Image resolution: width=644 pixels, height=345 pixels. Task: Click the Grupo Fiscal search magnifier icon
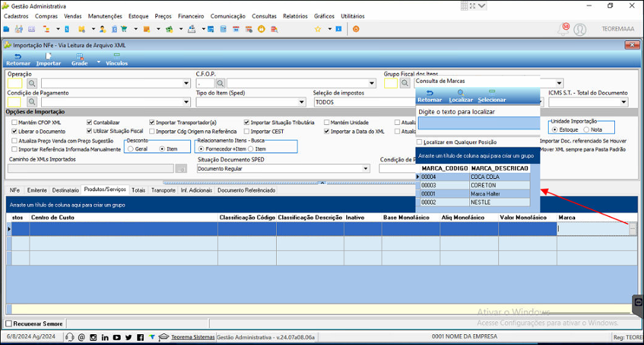405,83
